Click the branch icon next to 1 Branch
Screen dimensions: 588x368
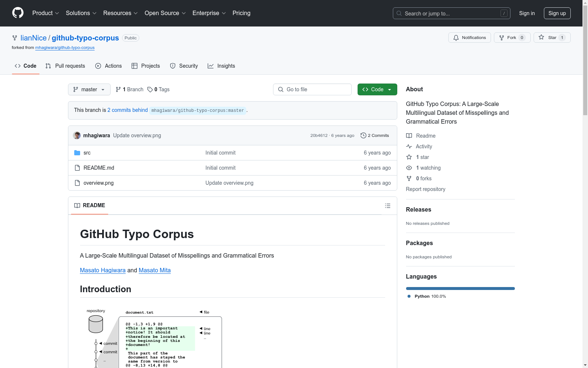(x=118, y=89)
